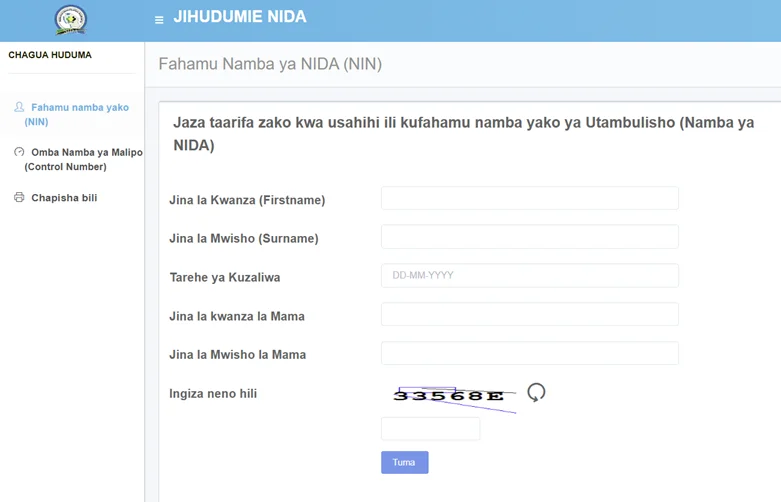This screenshot has height=502, width=781.
Task: Click the captcha text box below the image
Action: click(x=430, y=429)
